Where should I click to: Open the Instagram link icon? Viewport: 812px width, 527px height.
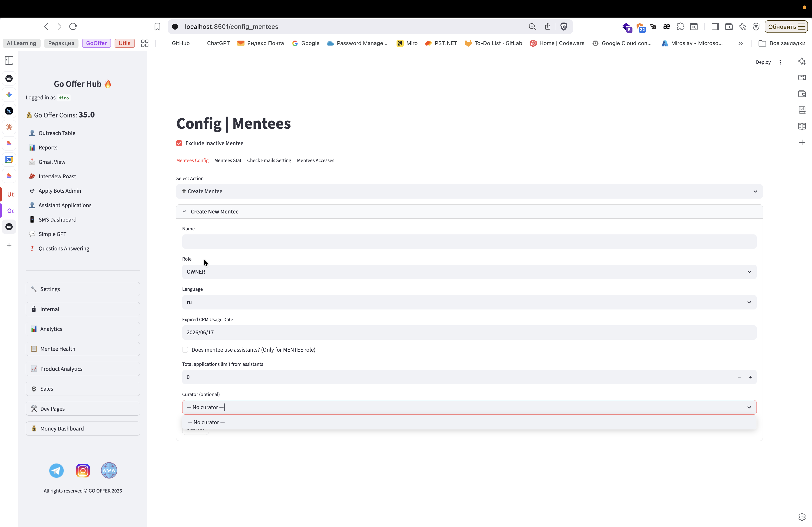[x=83, y=470]
